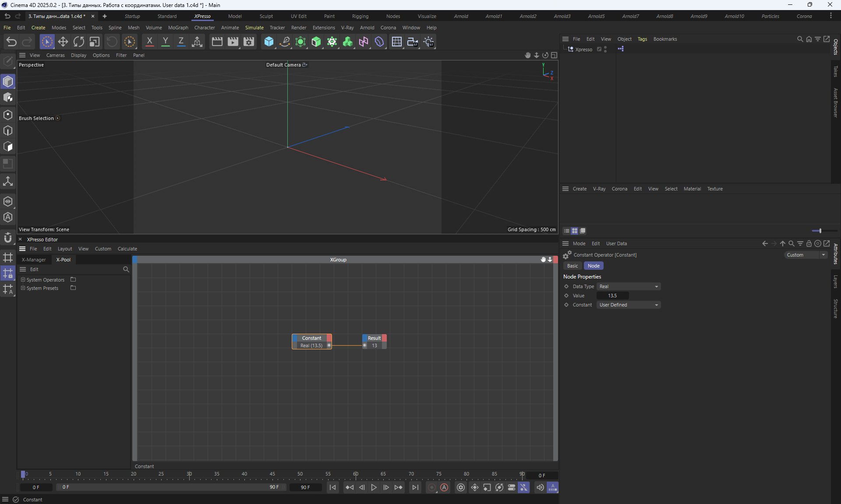Screen dimensions: 841x504
Task: Click the Spline Pen tool icon
Action: click(285, 42)
